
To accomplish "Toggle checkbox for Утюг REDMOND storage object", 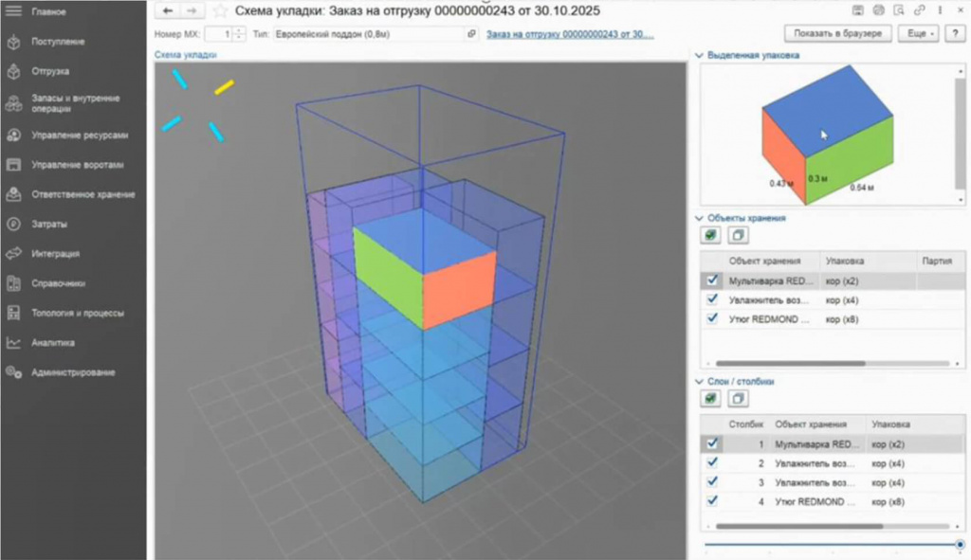I will [x=712, y=318].
